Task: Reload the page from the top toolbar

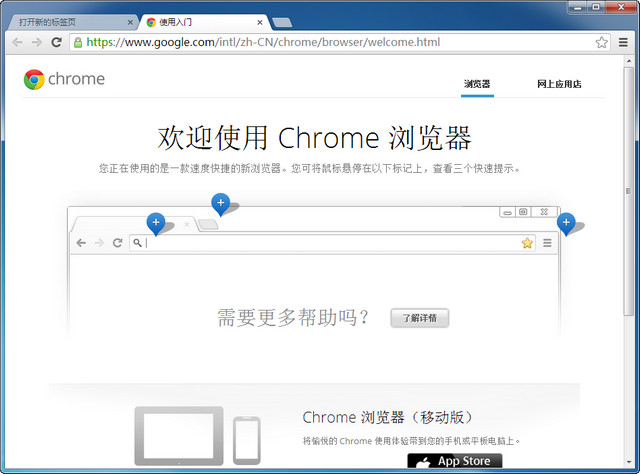Action: (57, 42)
